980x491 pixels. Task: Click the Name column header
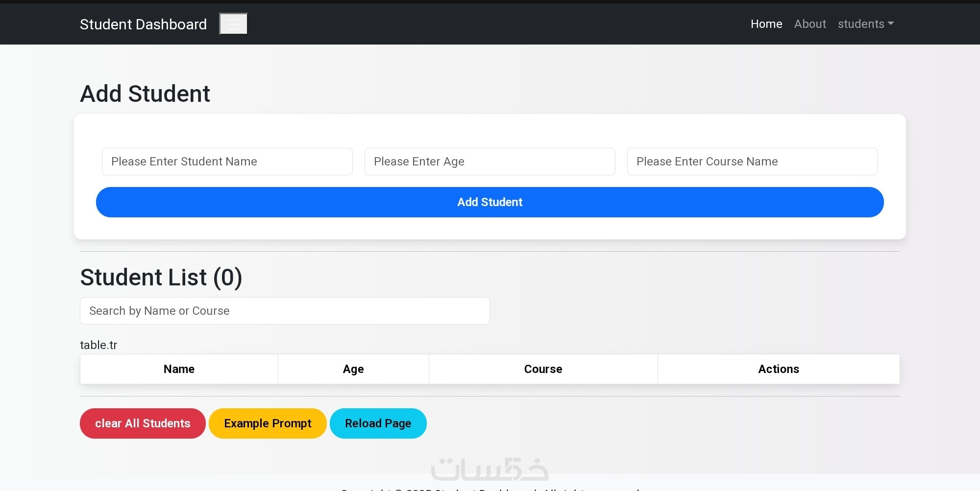click(x=179, y=369)
